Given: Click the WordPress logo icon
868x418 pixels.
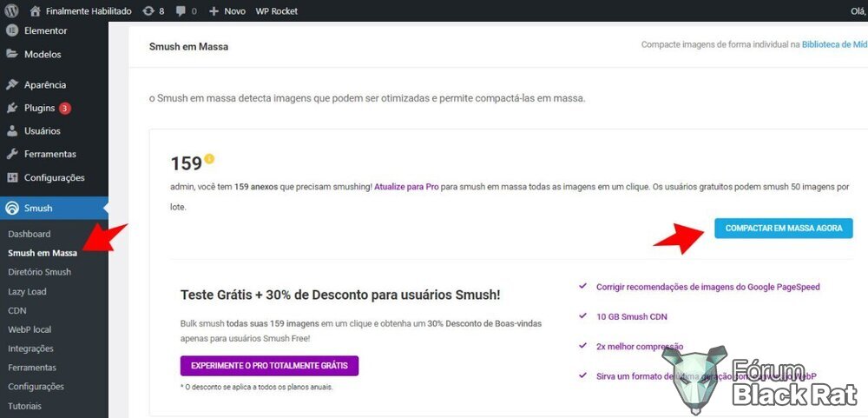Looking at the screenshot, I should pyautogui.click(x=11, y=10).
